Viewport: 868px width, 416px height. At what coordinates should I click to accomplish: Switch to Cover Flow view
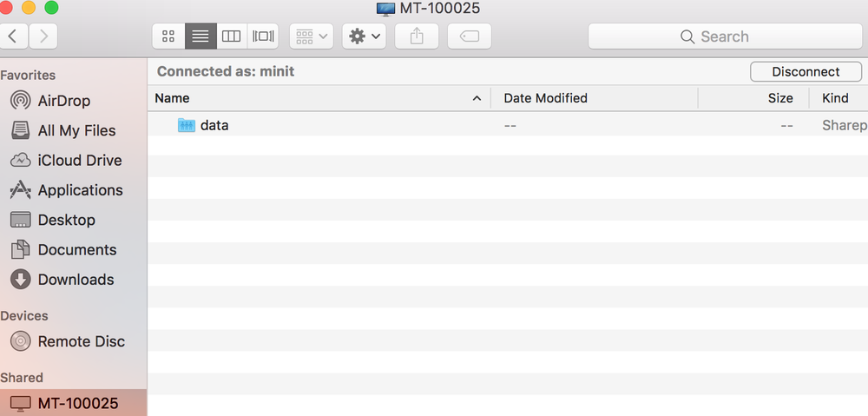pyautogui.click(x=263, y=36)
